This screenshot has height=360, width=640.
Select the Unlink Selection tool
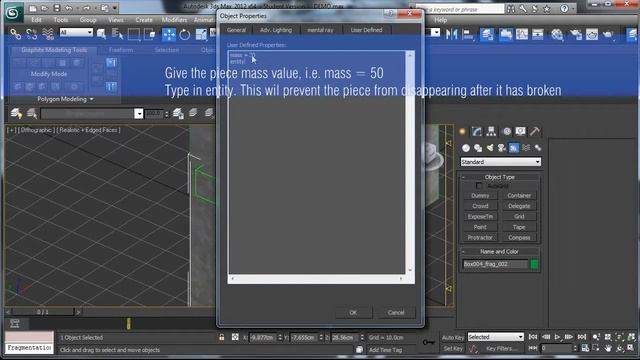click(x=31, y=34)
